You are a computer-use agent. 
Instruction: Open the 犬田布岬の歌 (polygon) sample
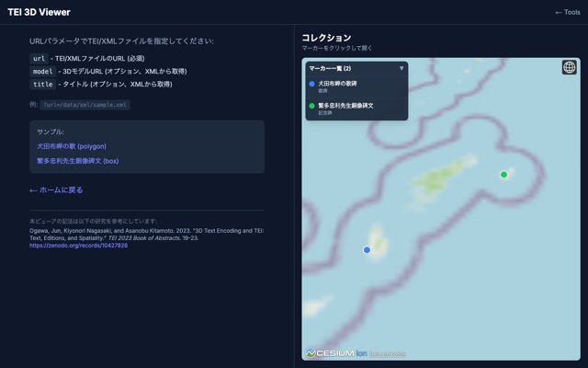(x=72, y=146)
